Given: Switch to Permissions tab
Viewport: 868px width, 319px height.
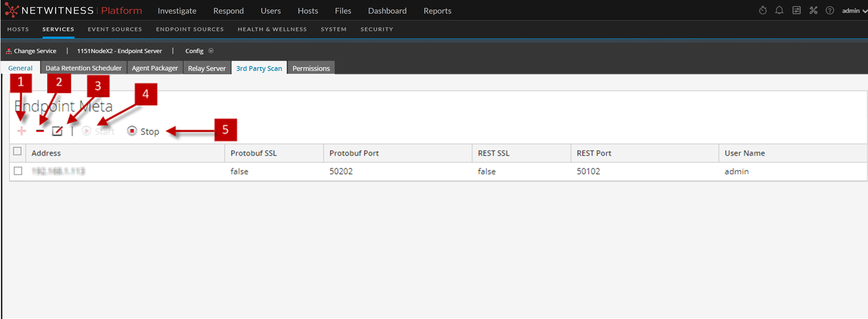Looking at the screenshot, I should coord(311,68).
